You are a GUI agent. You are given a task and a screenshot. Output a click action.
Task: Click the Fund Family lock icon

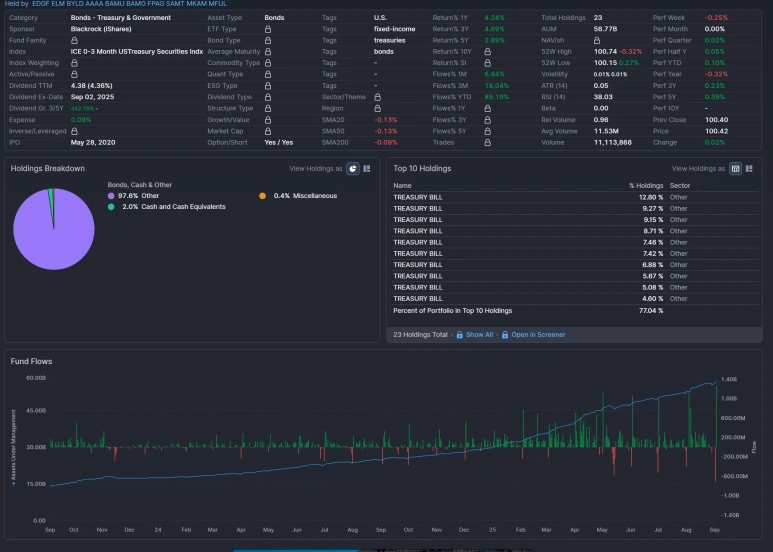74,40
